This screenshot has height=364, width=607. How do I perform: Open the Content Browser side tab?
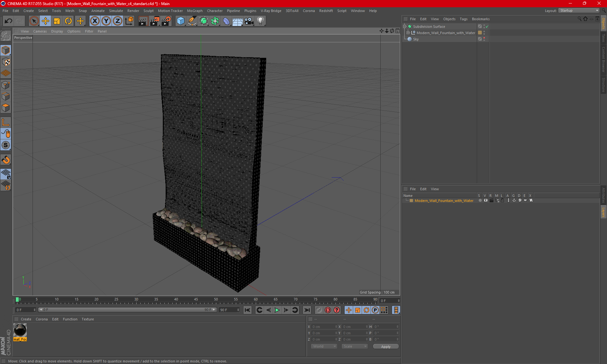[x=603, y=59]
